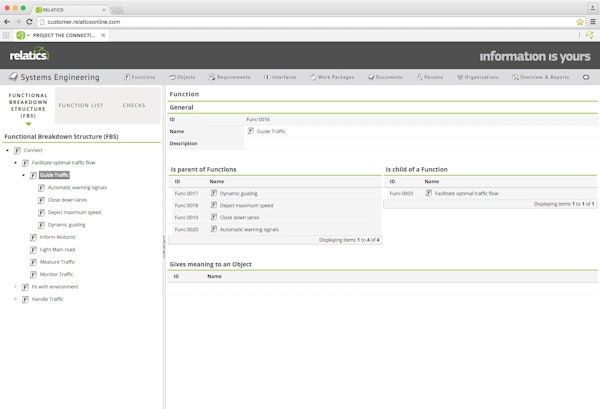600x409 pixels.
Task: Click the function icon in the Name field
Action: pyautogui.click(x=250, y=131)
